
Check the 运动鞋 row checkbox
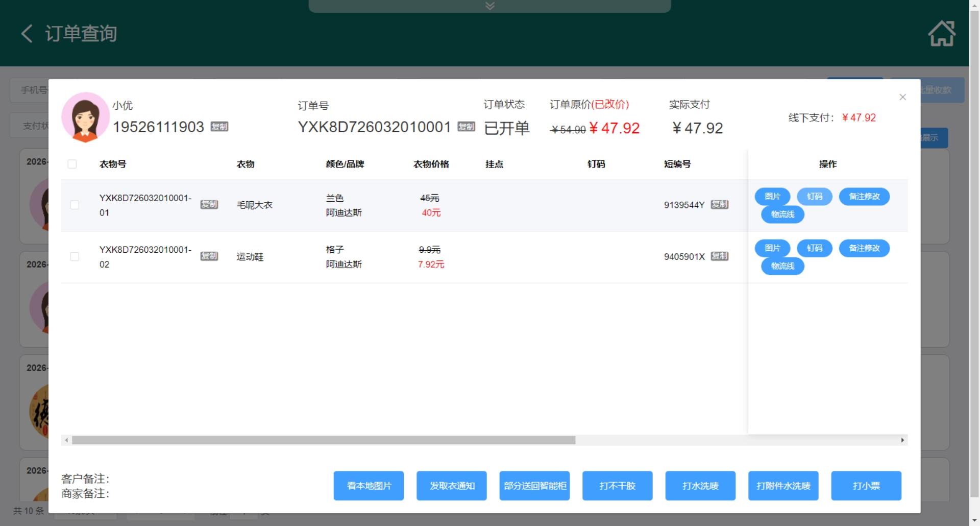[x=75, y=256]
